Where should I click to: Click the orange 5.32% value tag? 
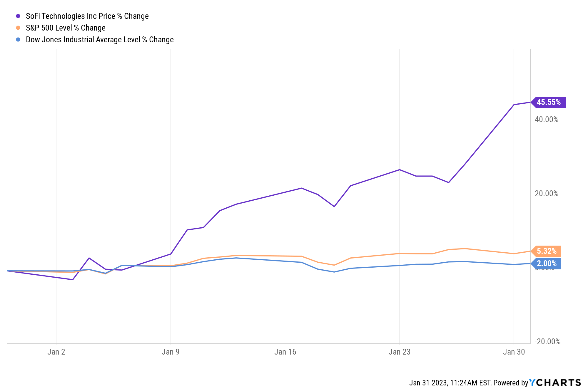pyautogui.click(x=547, y=251)
